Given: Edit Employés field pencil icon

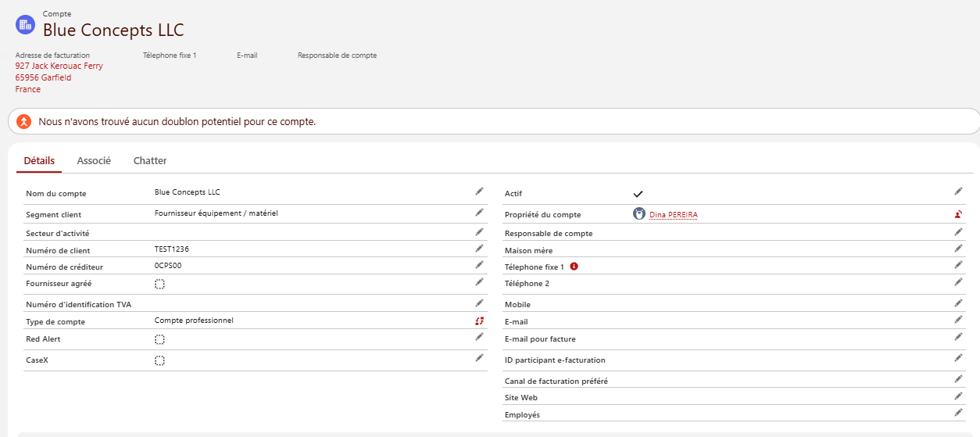Looking at the screenshot, I should click(x=958, y=413).
